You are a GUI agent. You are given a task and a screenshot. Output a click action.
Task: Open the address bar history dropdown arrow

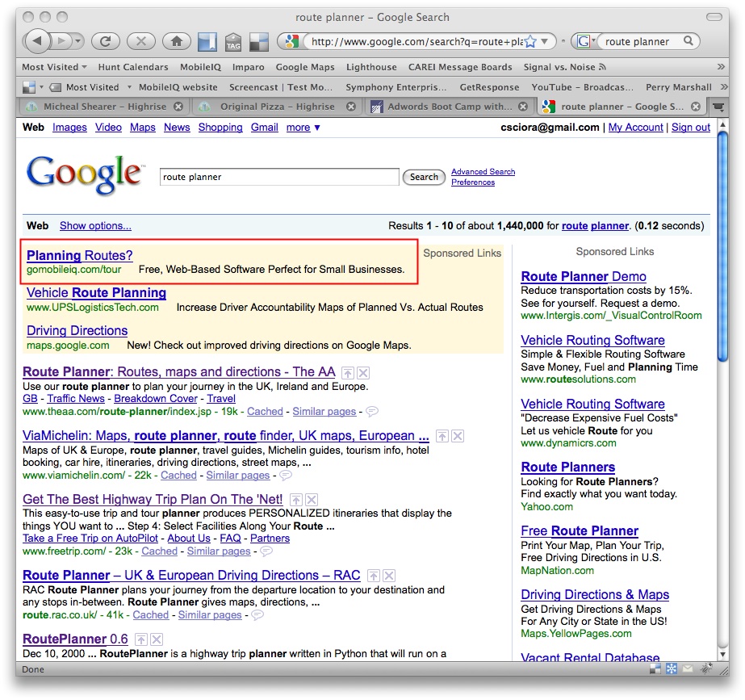point(546,41)
